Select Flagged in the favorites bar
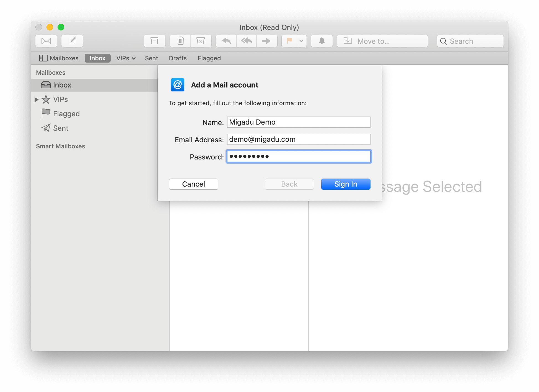Screen dimensions: 539x392 209,58
